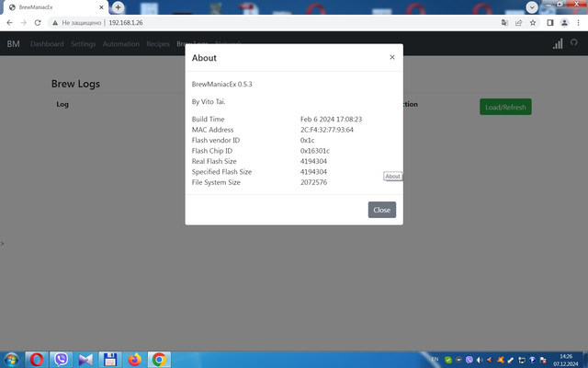Close the About dialog with the X icon

pyautogui.click(x=392, y=57)
